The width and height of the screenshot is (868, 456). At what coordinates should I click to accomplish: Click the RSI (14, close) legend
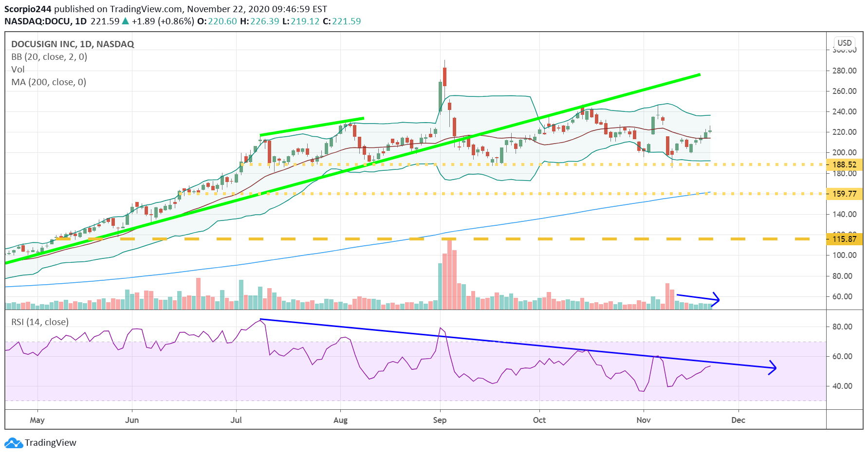[x=40, y=322]
